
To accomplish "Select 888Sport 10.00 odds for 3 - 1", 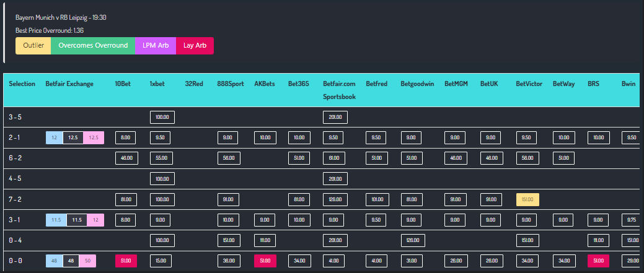I will (x=228, y=220).
